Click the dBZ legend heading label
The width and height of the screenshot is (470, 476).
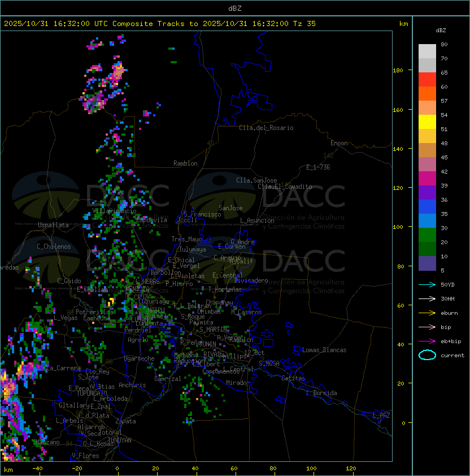coord(441,31)
